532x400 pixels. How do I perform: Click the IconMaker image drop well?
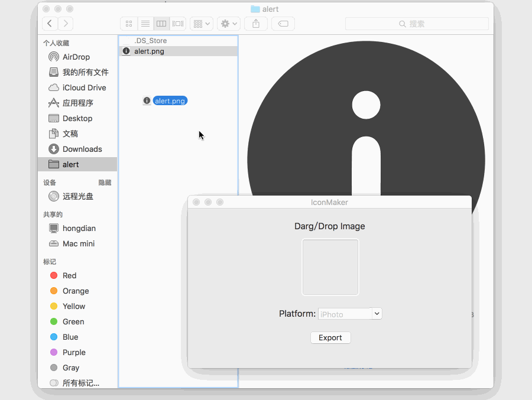point(330,267)
